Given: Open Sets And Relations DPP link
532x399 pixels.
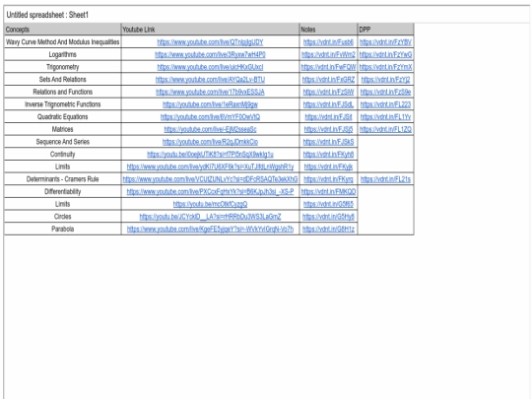Looking at the screenshot, I should pyautogui.click(x=385, y=80).
